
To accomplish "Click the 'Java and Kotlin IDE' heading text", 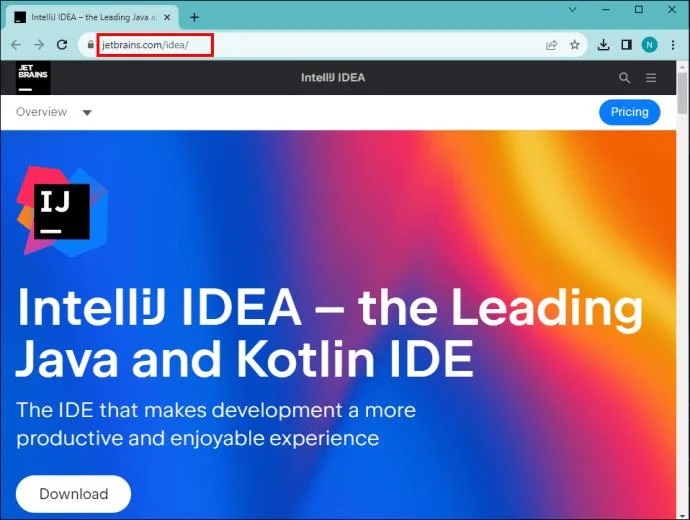I will tap(245, 359).
